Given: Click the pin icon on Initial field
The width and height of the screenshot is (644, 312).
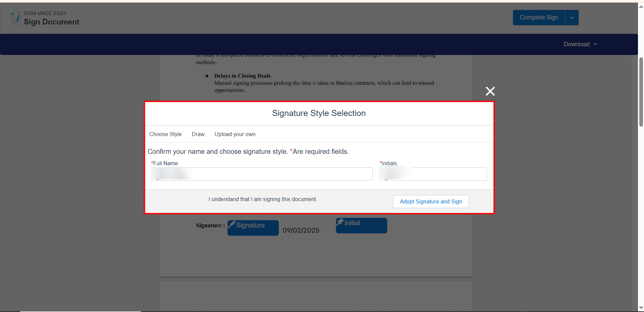Looking at the screenshot, I should coord(340,222).
